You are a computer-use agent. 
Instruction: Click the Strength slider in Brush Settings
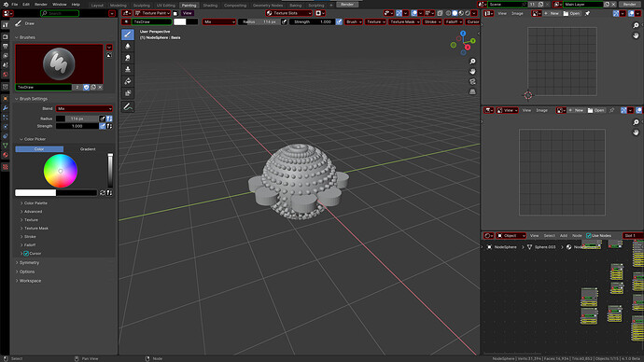click(x=77, y=126)
